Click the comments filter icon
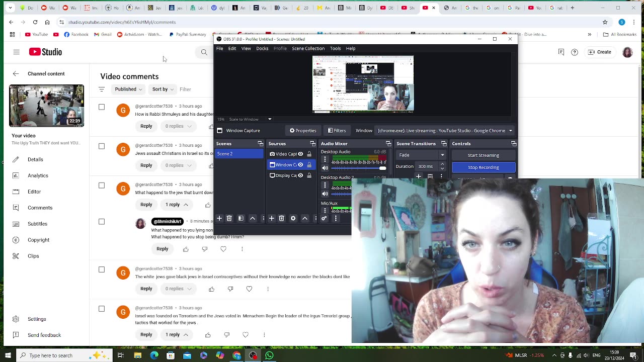Viewport: 644px width, 362px height. pos(102,89)
